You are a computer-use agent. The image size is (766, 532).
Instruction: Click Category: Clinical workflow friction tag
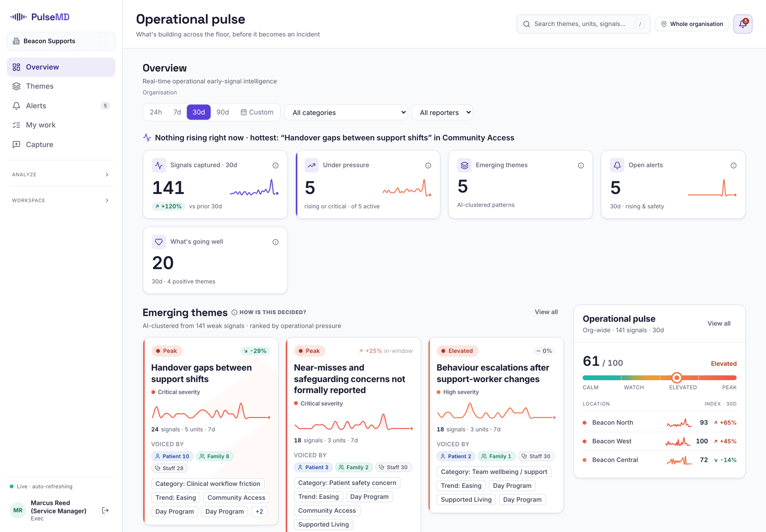pos(208,484)
